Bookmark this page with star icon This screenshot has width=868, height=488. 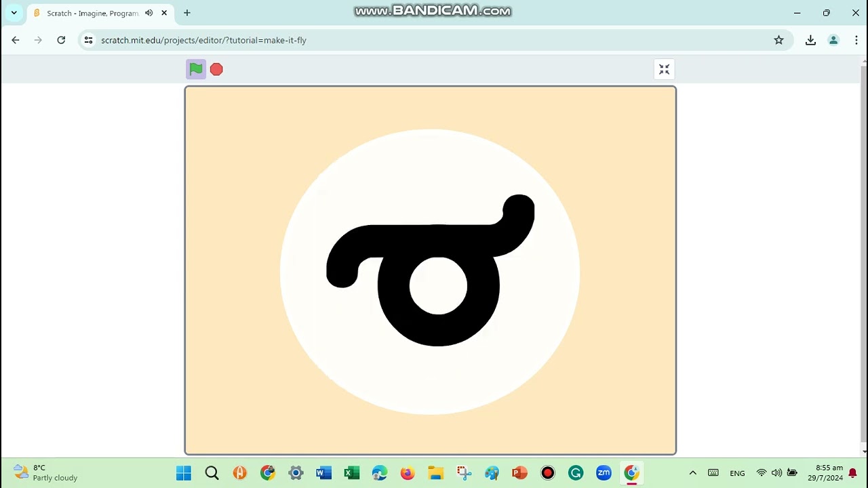pos(779,40)
